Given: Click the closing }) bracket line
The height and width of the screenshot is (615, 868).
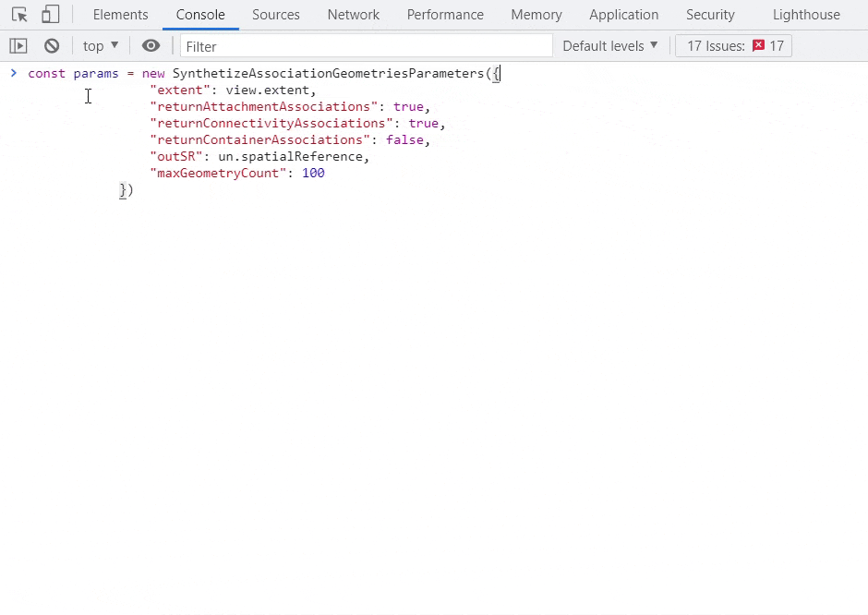Looking at the screenshot, I should coord(127,190).
